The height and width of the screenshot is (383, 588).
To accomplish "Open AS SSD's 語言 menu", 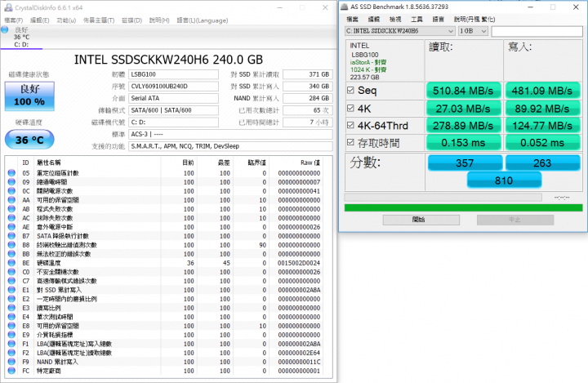I will [439, 19].
